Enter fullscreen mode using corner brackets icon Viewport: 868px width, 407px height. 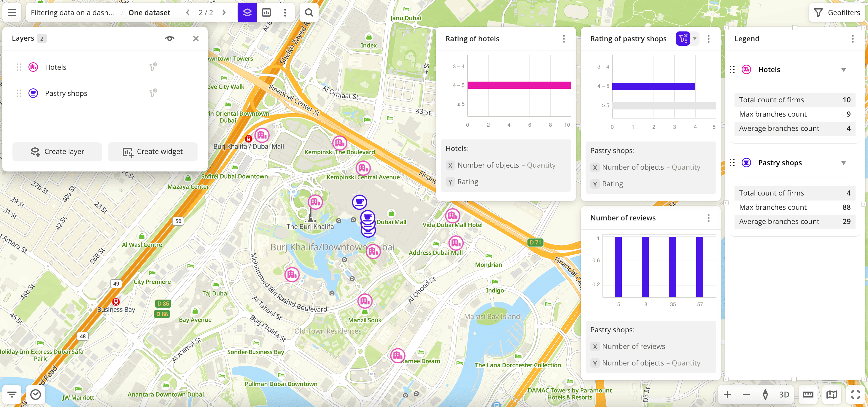(856, 395)
